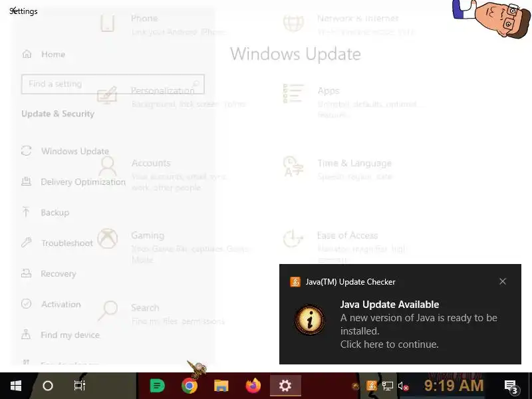532x399 pixels.
Task: Click the Activation checkmark circle icon
Action: (x=26, y=303)
